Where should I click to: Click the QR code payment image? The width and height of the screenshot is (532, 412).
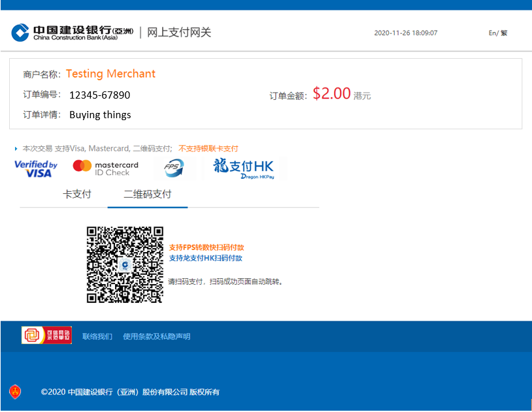tap(125, 264)
